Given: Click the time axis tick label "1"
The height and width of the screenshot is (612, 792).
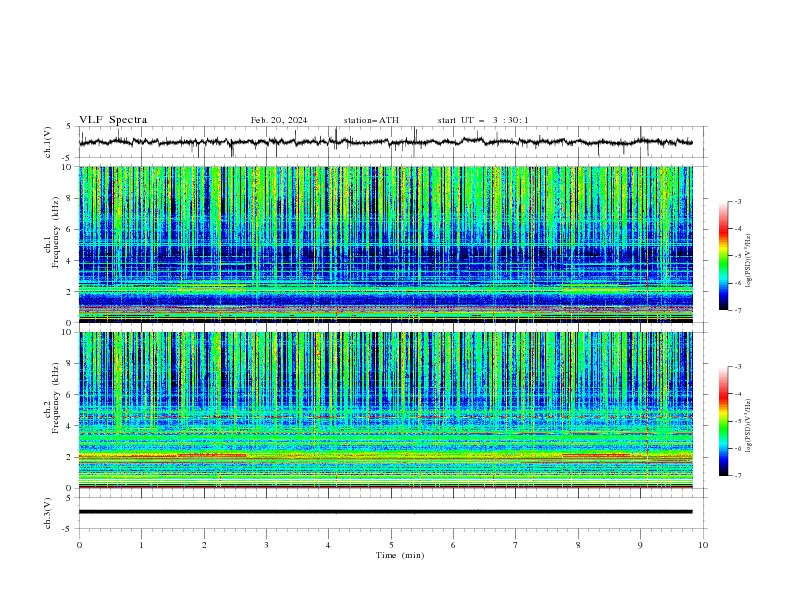Looking at the screenshot, I should point(141,545).
